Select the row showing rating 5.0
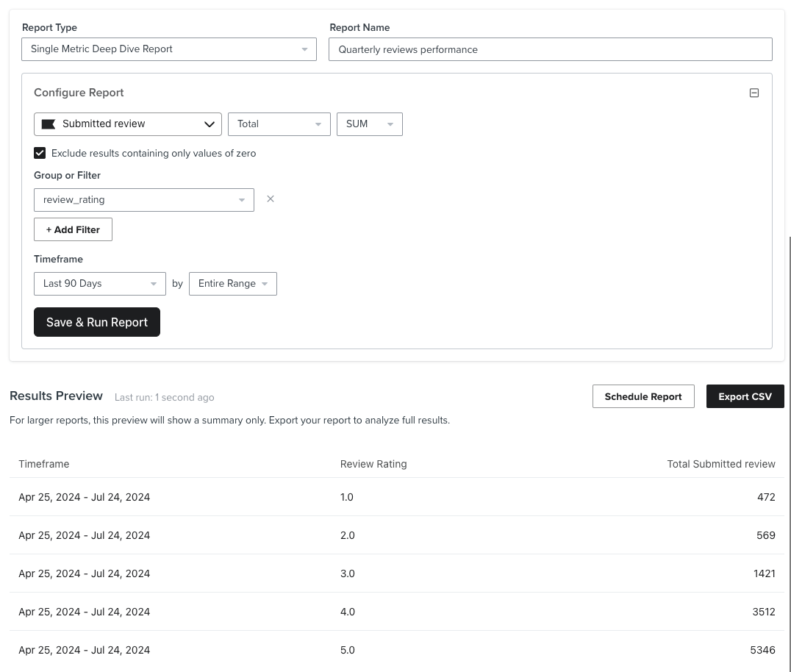The height and width of the screenshot is (672, 791). tap(397, 650)
